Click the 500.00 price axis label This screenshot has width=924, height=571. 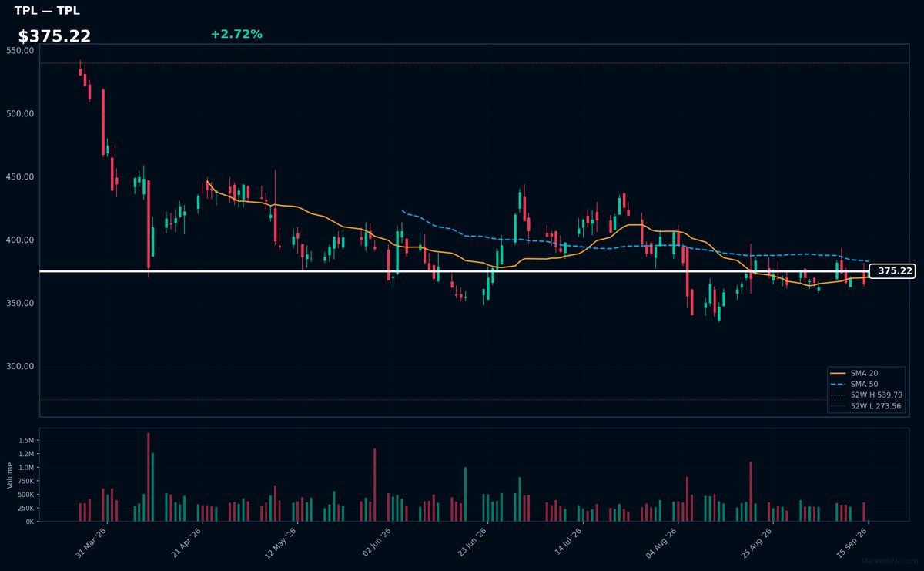point(20,114)
